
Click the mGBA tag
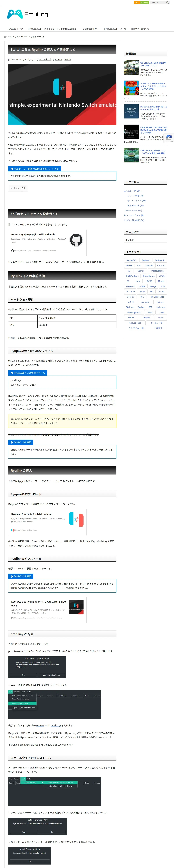[142, 286]
